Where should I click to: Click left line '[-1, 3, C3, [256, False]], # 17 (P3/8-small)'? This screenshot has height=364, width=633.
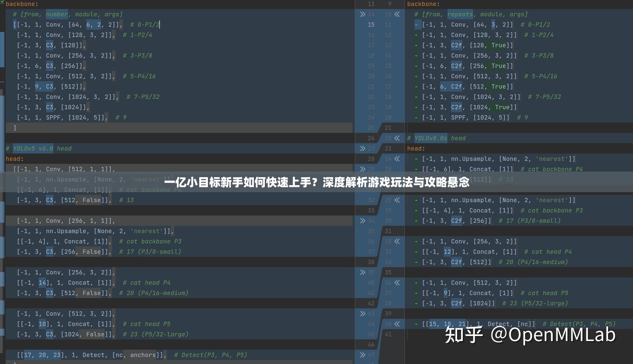pos(99,252)
